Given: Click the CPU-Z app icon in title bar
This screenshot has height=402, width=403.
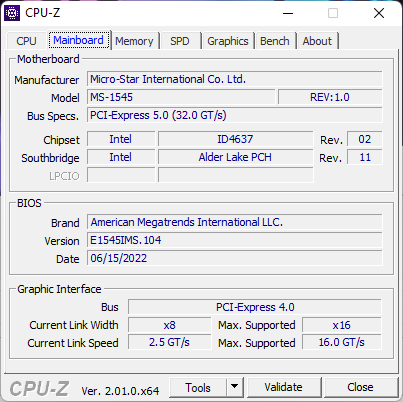Looking at the screenshot, I should 12,13.
